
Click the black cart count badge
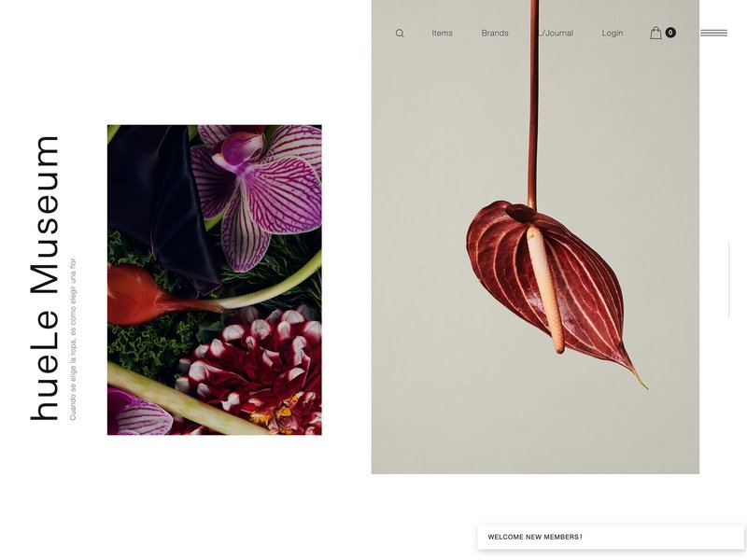[x=670, y=33]
